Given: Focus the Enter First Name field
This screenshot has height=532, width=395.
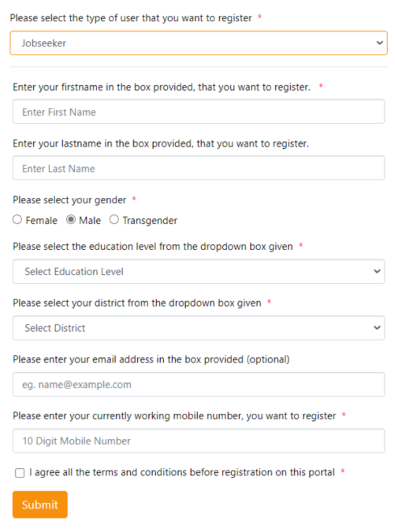Looking at the screenshot, I should (199, 112).
